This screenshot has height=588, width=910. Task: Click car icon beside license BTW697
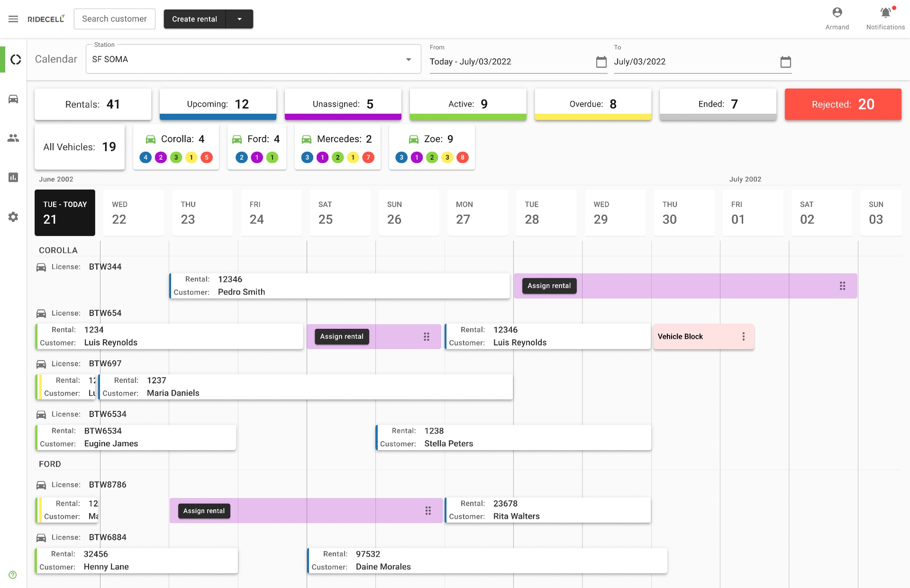point(41,364)
